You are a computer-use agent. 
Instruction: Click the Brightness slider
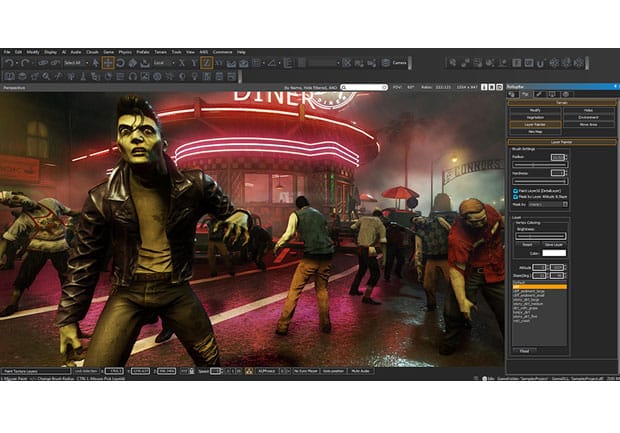(x=541, y=236)
